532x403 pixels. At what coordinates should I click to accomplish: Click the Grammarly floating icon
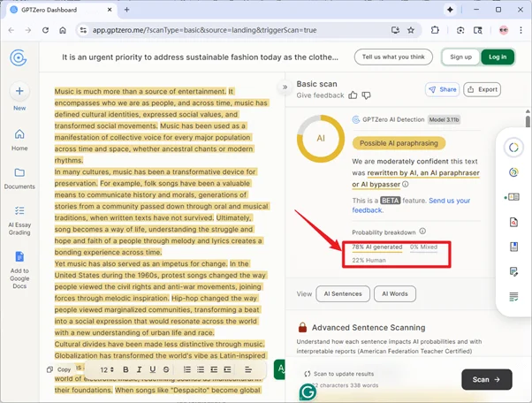click(308, 392)
